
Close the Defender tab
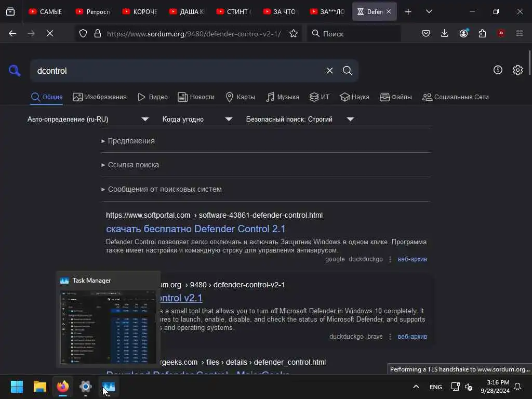coord(389,12)
